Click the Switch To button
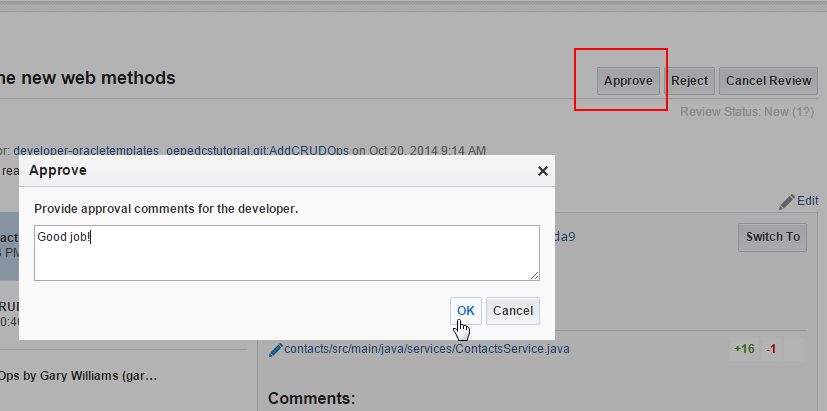The height and width of the screenshot is (411, 827). click(x=772, y=237)
